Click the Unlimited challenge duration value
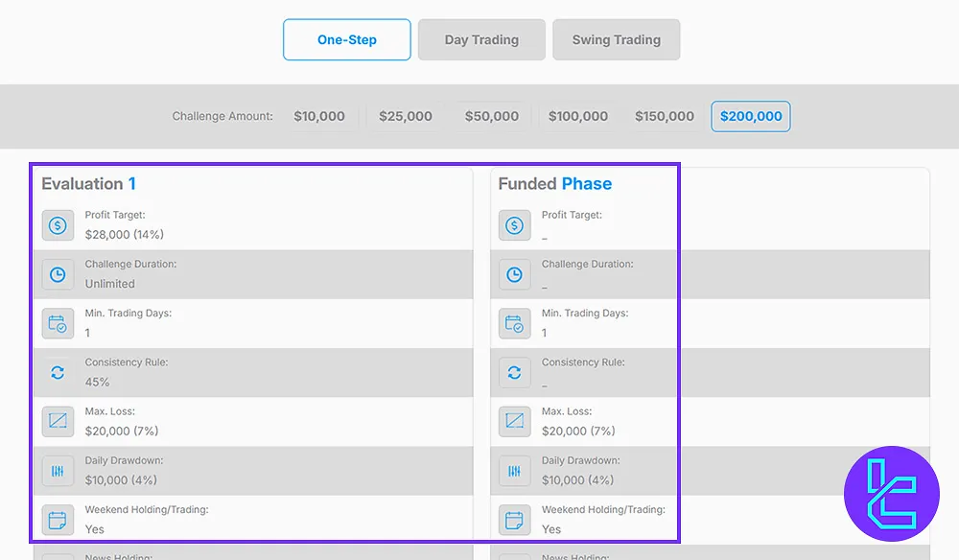 pyautogui.click(x=110, y=284)
